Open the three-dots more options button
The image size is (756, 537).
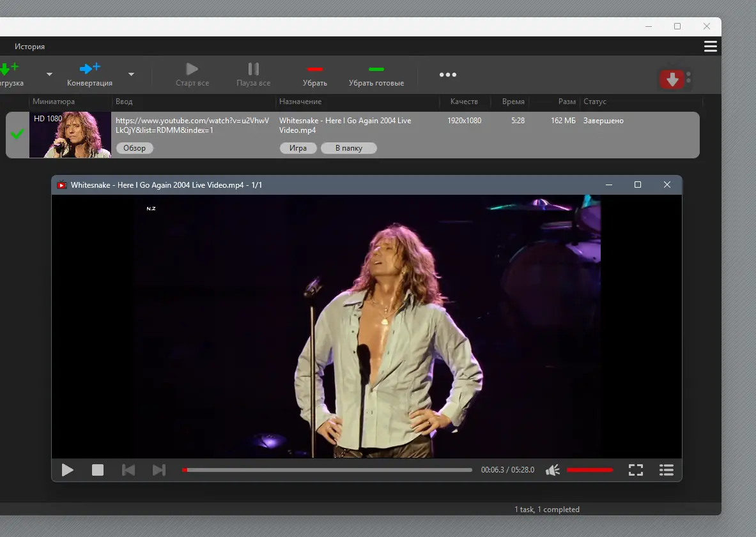448,75
